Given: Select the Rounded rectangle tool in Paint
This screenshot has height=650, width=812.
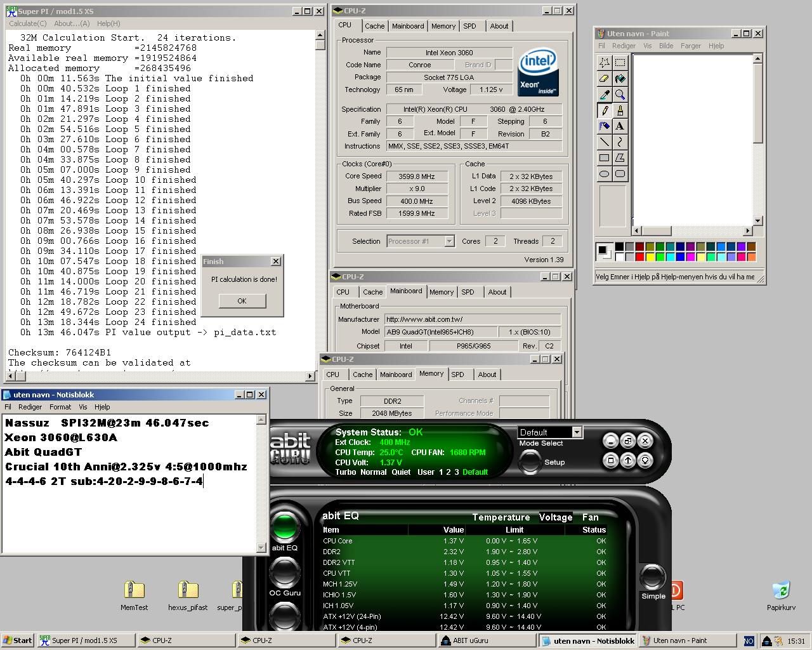Looking at the screenshot, I should click(620, 173).
